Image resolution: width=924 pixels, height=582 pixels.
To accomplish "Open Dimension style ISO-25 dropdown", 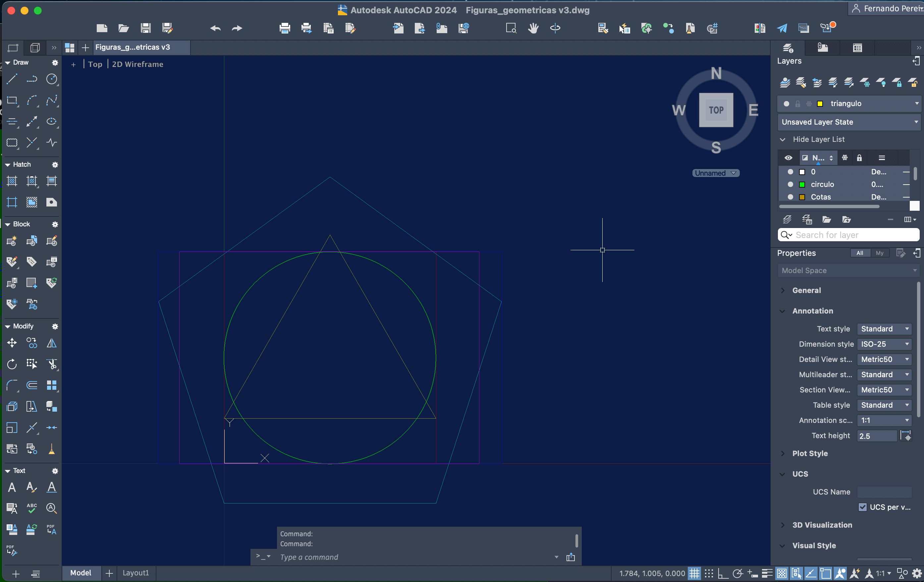I will click(885, 344).
